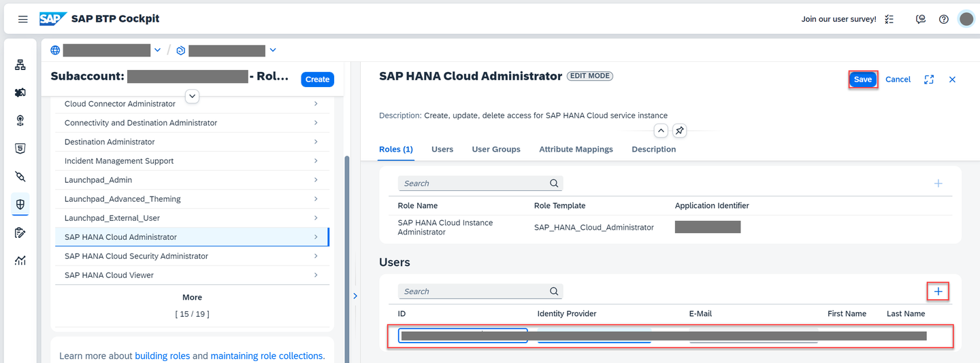The width and height of the screenshot is (980, 363).
Task: Select Launchpad_Advanced_Theming role collection
Action: click(192, 199)
